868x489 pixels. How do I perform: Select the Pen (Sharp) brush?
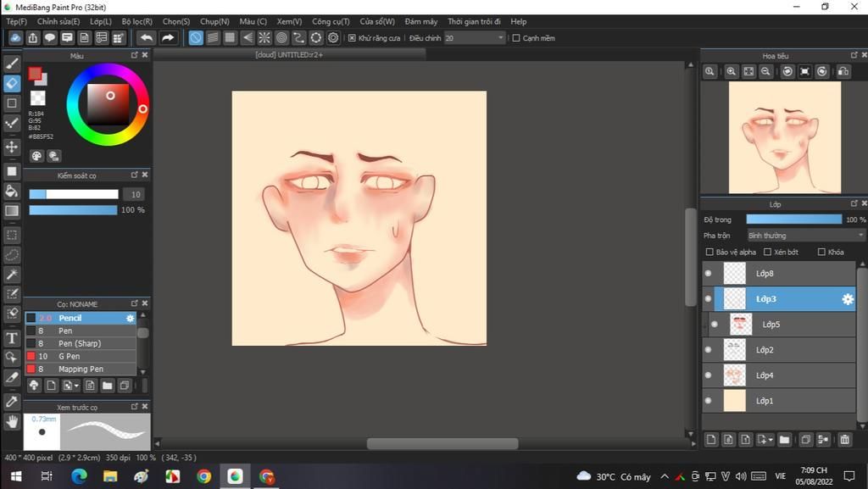81,343
